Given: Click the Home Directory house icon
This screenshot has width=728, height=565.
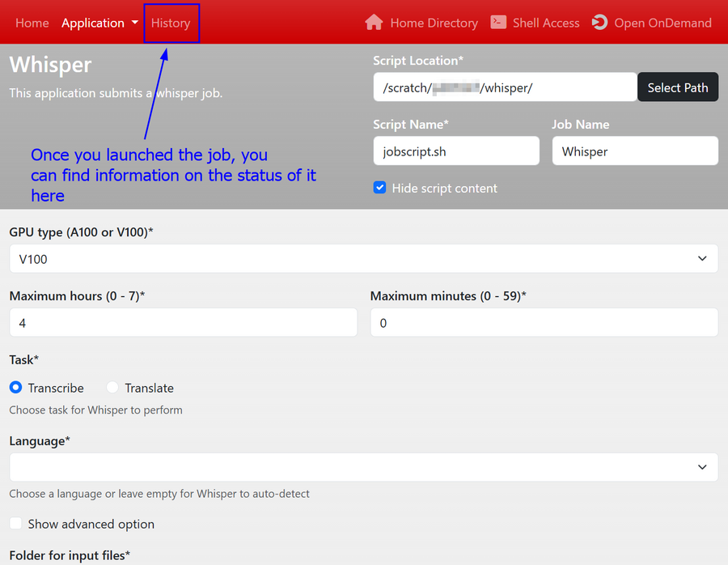Looking at the screenshot, I should click(374, 23).
